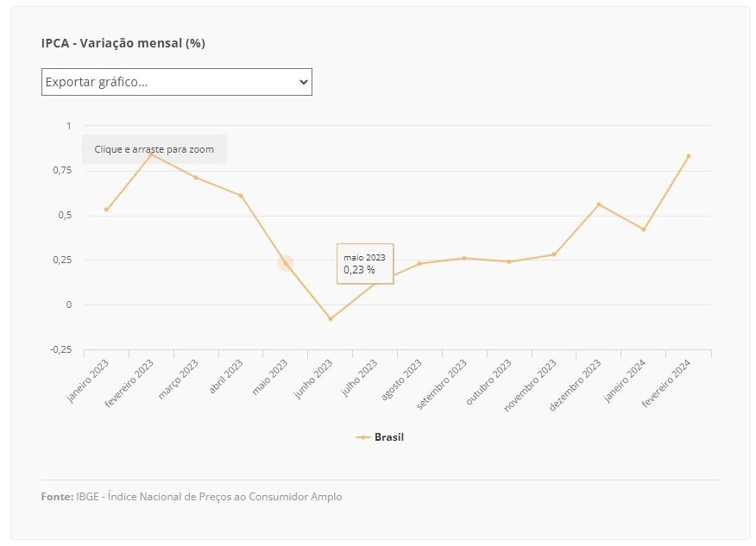Click the janeiro 2024 data point
Image resolution: width=756 pixels, height=546 pixels.
point(644,229)
